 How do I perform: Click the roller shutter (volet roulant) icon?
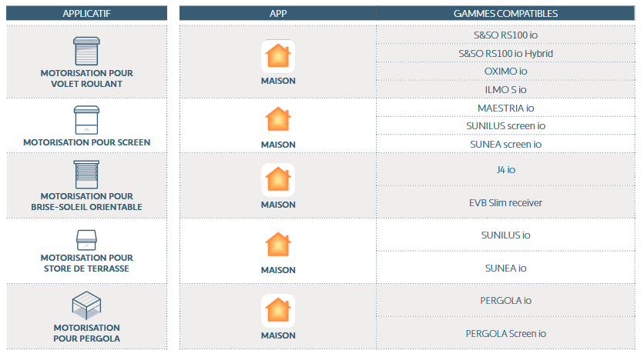pos(86,52)
